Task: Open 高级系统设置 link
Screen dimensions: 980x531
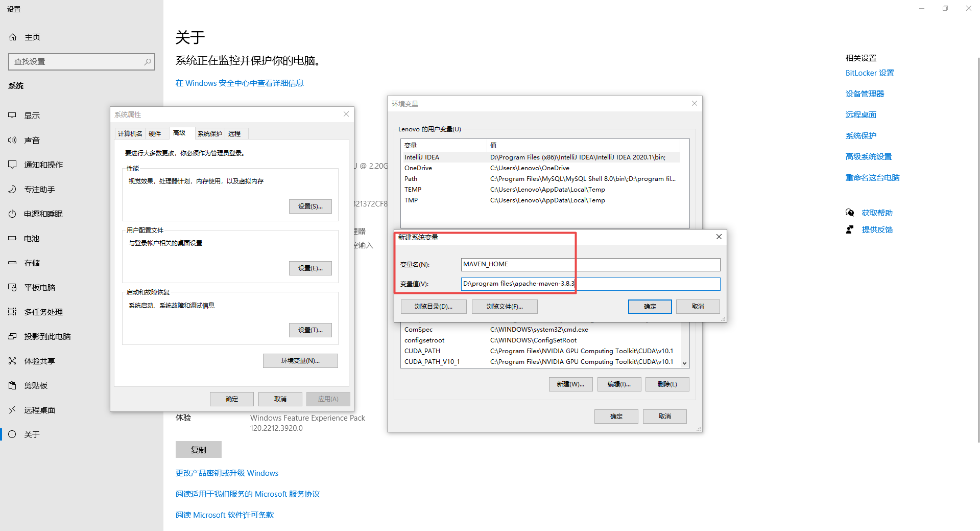Action: (x=869, y=157)
